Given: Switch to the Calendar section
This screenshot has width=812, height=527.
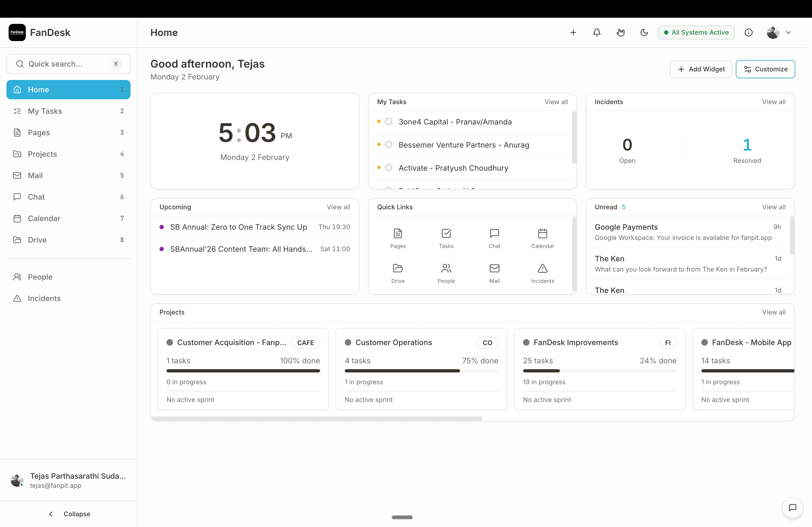Looking at the screenshot, I should [44, 218].
